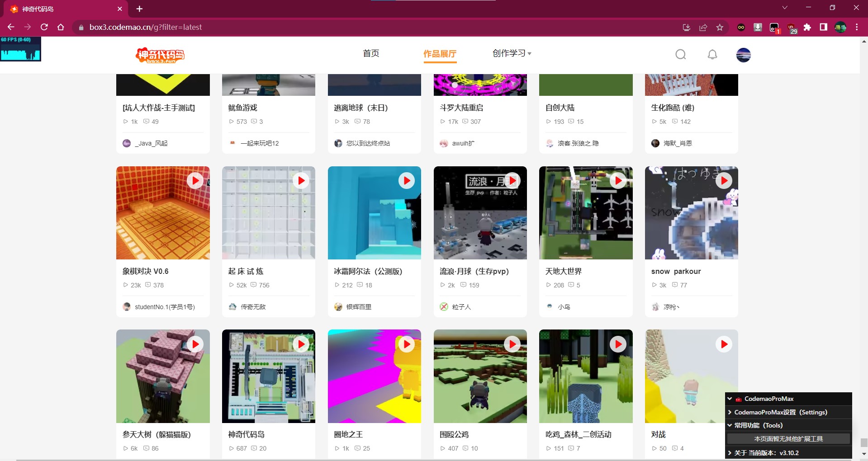
Task: Click the 象棋对决 chessboard thumbnail
Action: tap(163, 213)
